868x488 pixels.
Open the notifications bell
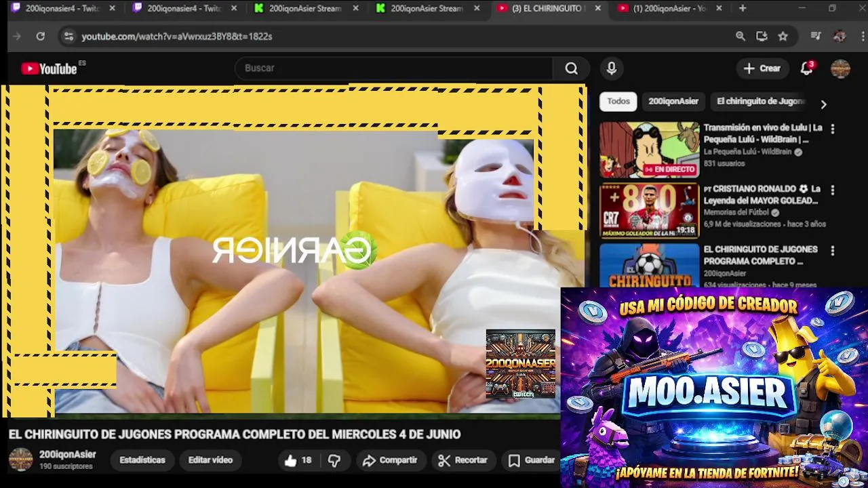click(x=807, y=68)
